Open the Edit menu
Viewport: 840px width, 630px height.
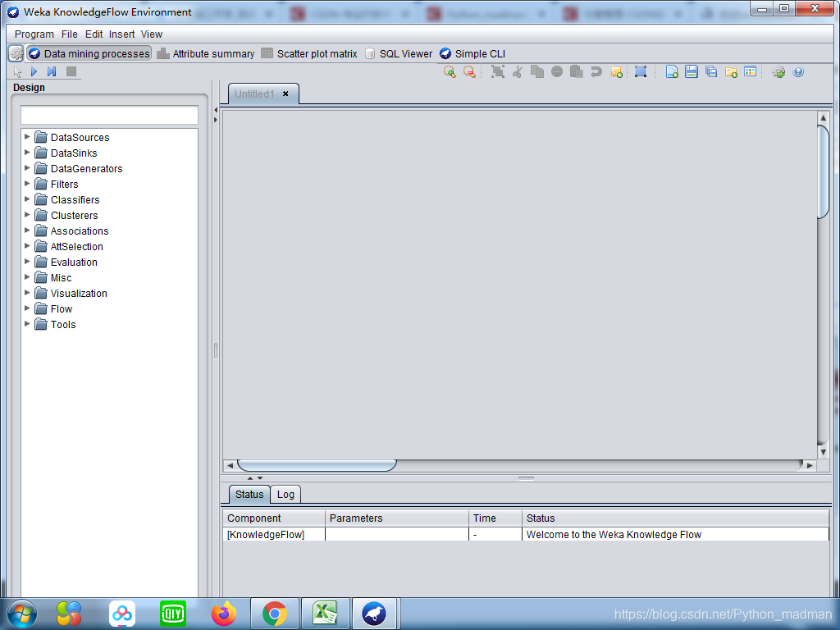pyautogui.click(x=94, y=34)
